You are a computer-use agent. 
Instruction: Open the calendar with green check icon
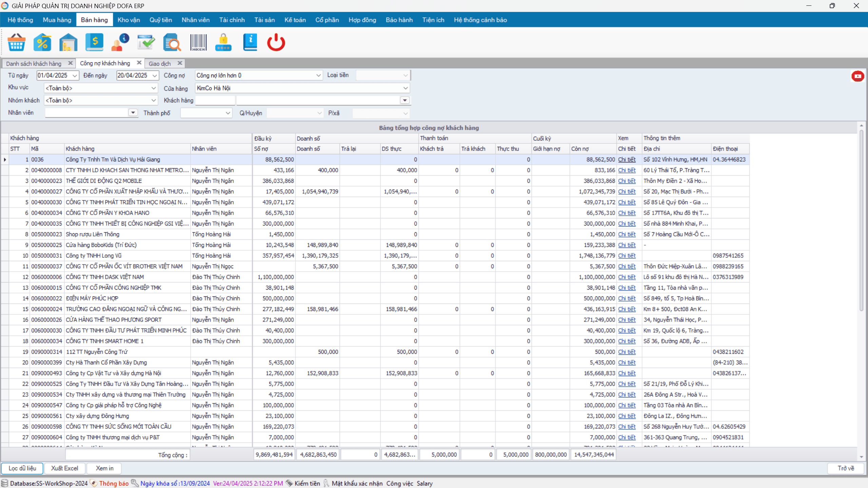click(x=146, y=42)
